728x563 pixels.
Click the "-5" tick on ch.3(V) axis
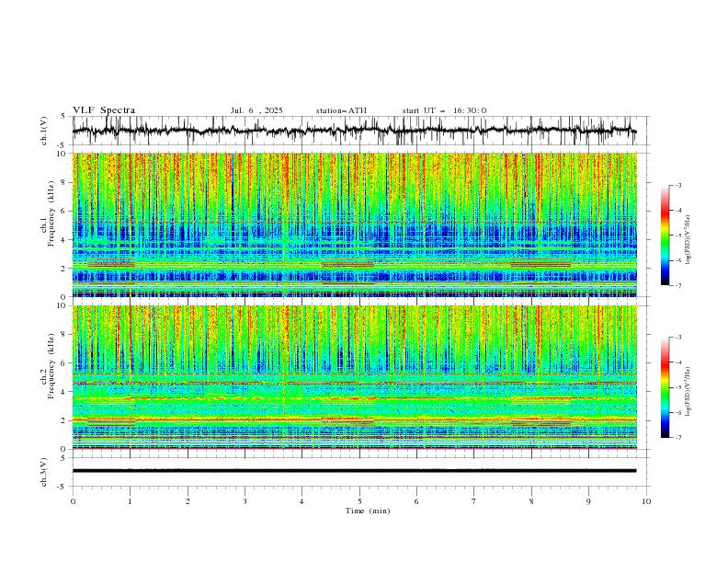63,487
